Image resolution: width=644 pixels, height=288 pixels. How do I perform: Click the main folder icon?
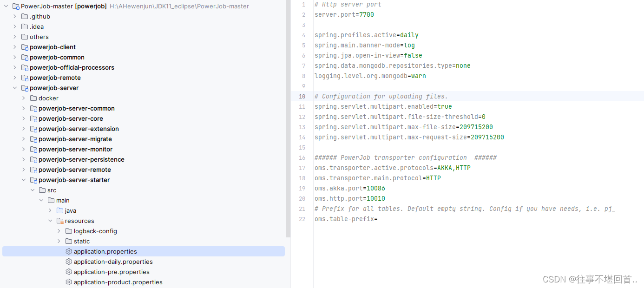click(x=51, y=200)
